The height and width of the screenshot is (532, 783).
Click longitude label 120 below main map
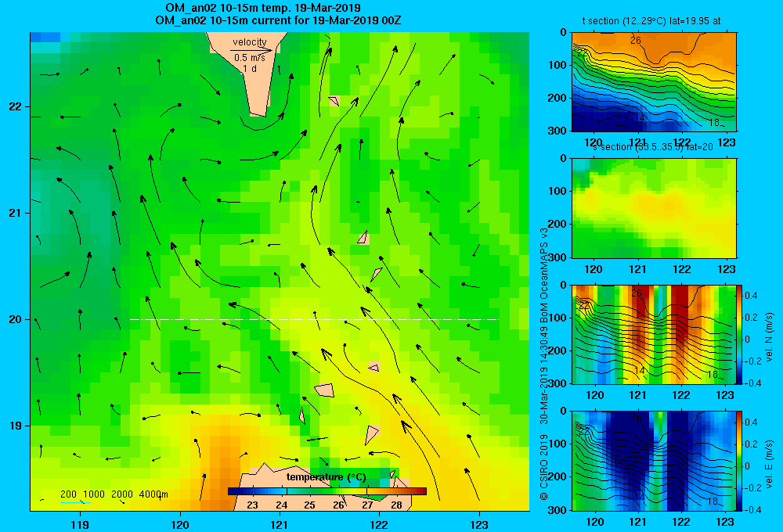[x=180, y=524]
